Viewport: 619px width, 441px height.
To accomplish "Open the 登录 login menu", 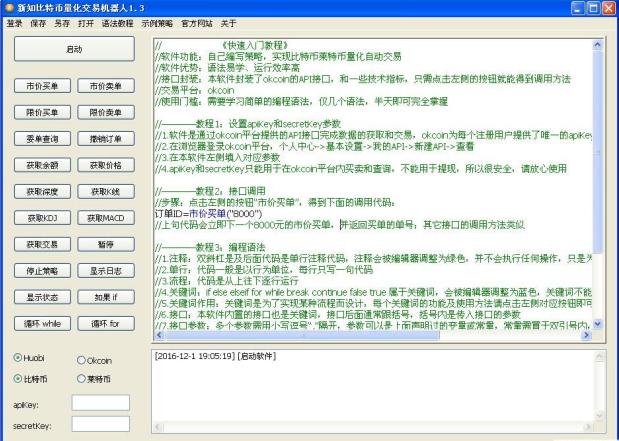I will pyautogui.click(x=14, y=23).
